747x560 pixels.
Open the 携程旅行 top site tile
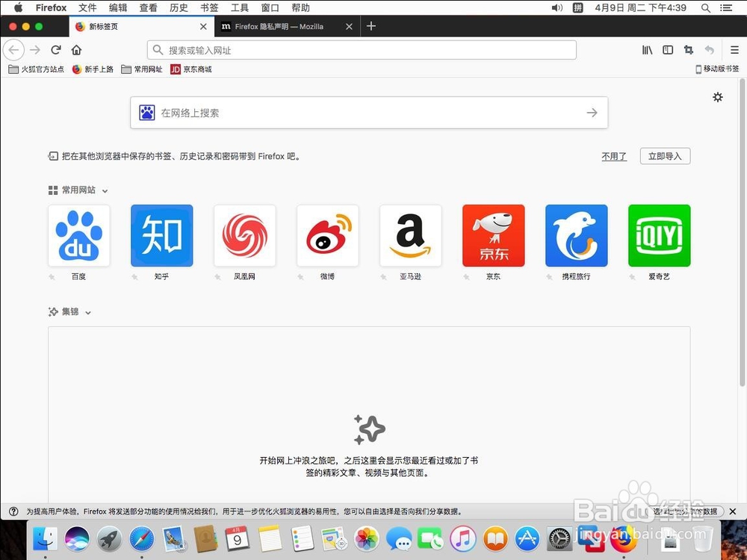pos(577,236)
